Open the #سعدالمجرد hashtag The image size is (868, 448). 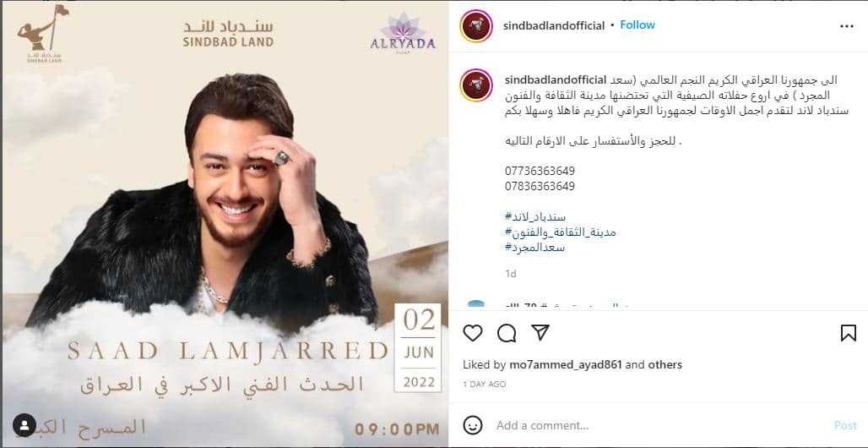tap(534, 248)
